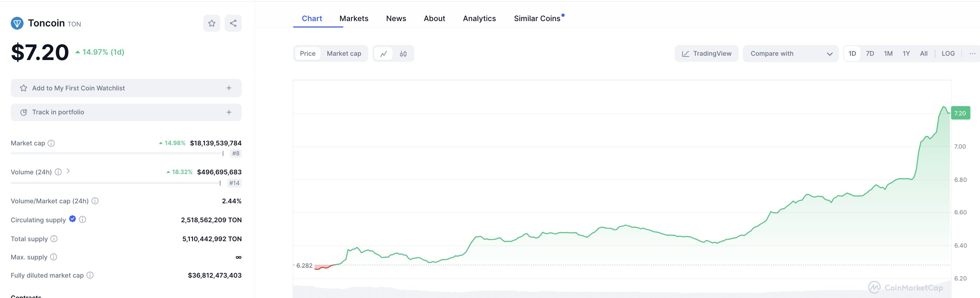This screenshot has height=298, width=980.
Task: Open the Similar Coins tab
Action: pos(537,18)
